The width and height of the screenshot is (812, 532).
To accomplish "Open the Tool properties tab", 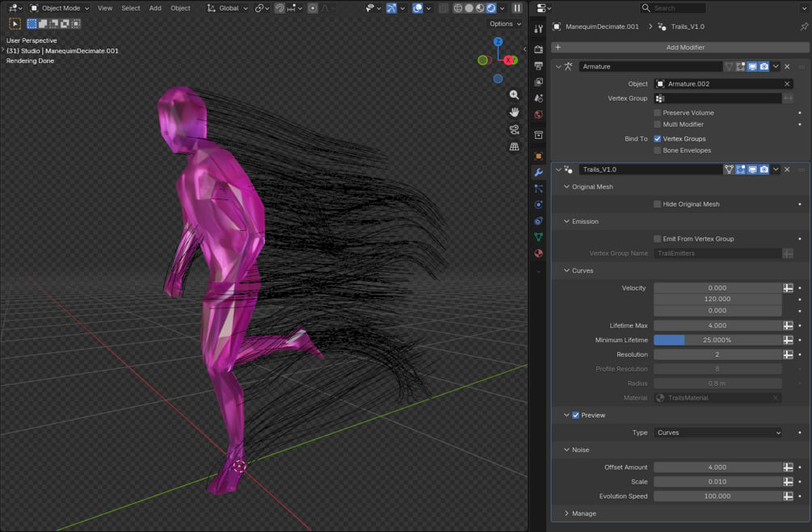I will click(x=539, y=29).
